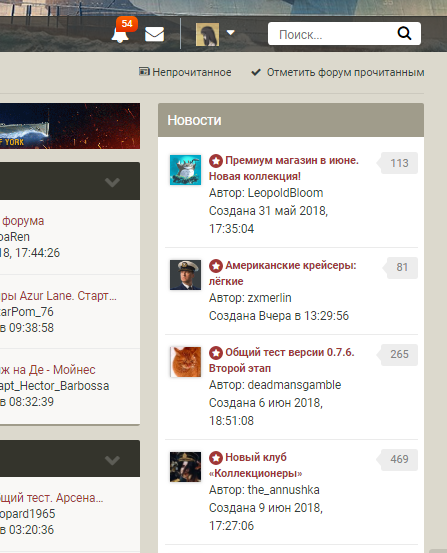The image size is (447, 553).
Task: Click the user profile avatar in header
Action: (207, 35)
